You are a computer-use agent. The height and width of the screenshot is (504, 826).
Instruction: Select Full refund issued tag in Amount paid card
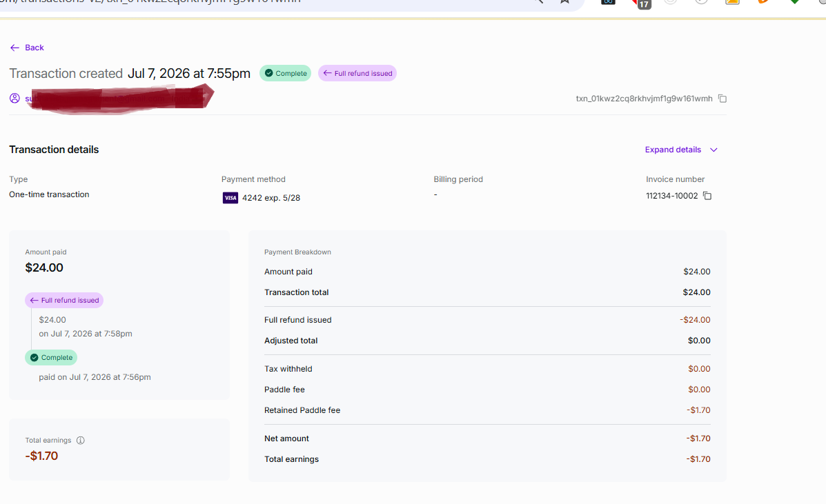(64, 301)
